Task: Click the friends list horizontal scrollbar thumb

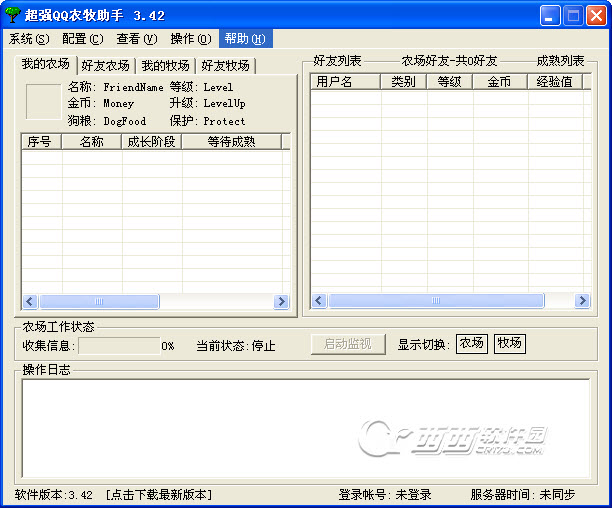Action: (x=436, y=300)
